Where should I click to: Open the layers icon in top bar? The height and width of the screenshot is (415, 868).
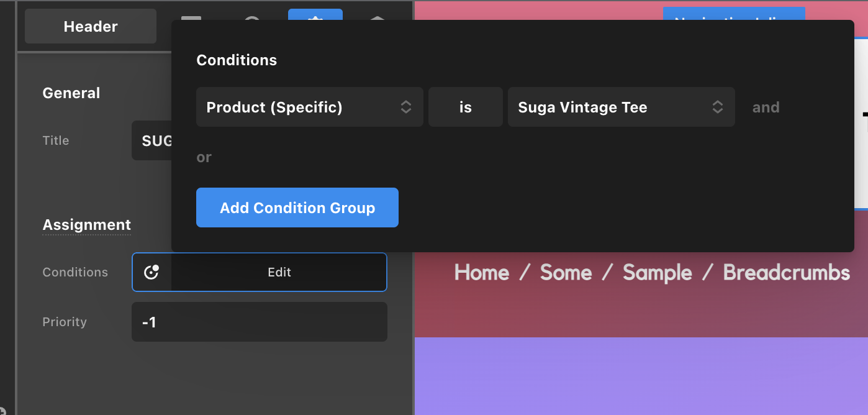click(x=377, y=15)
